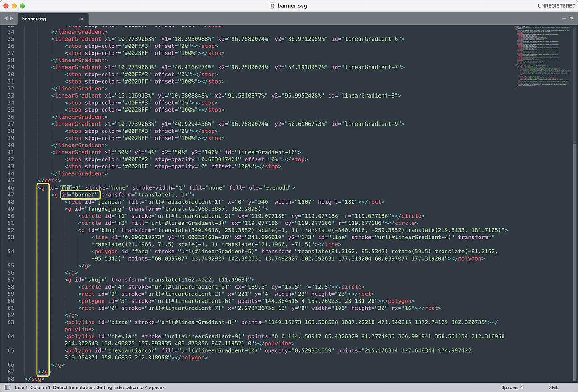Click the vertical scrollbar thumb
This screenshot has width=578, height=392.
point(575,262)
